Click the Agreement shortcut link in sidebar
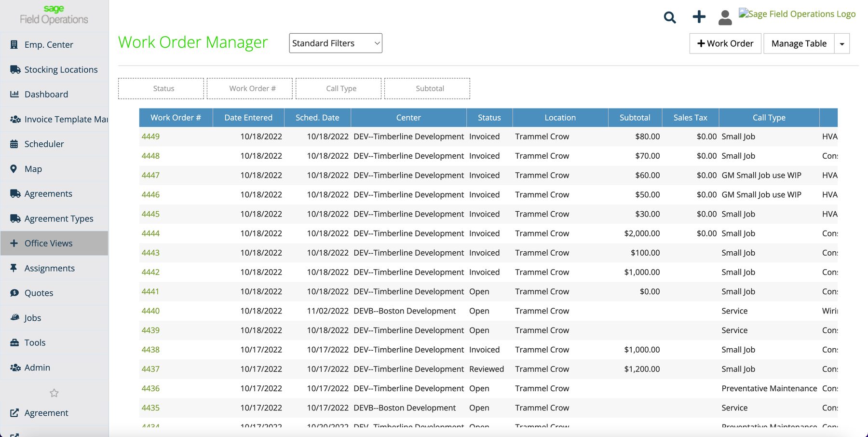The height and width of the screenshot is (437, 868). click(x=54, y=413)
